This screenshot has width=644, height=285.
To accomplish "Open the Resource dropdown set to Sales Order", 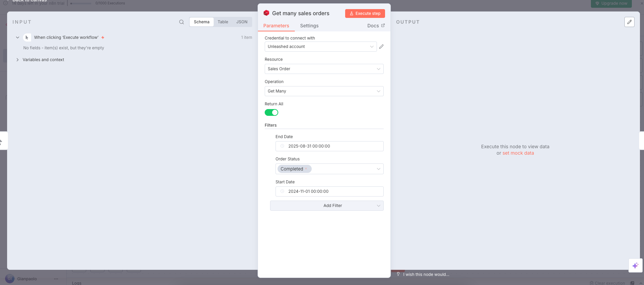I will click(324, 69).
